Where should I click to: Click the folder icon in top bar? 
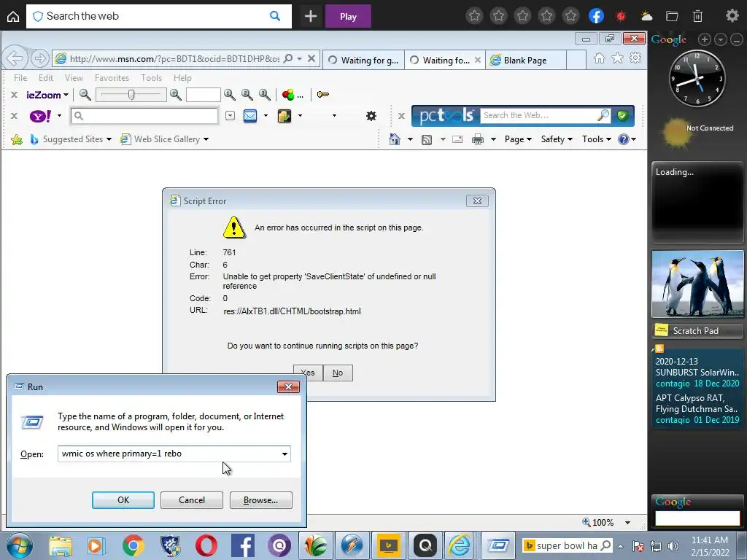click(672, 16)
